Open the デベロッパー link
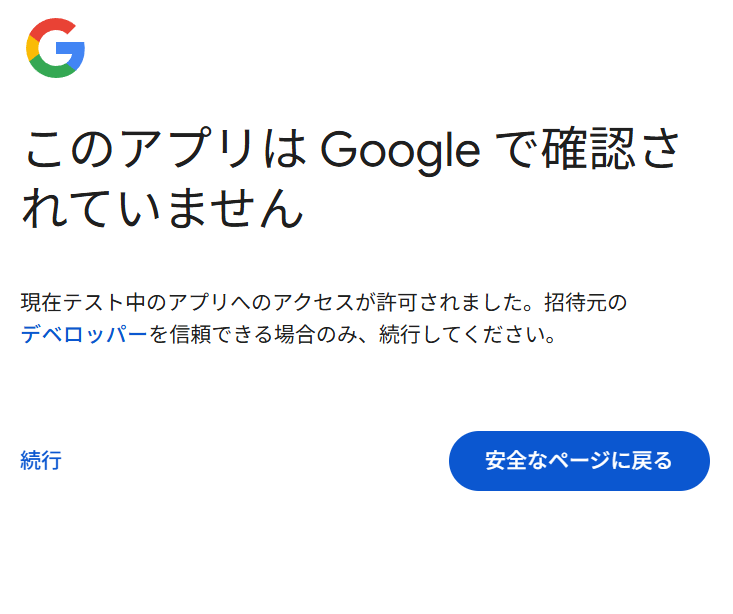Screen dimensions: 733x614 [x=84, y=335]
